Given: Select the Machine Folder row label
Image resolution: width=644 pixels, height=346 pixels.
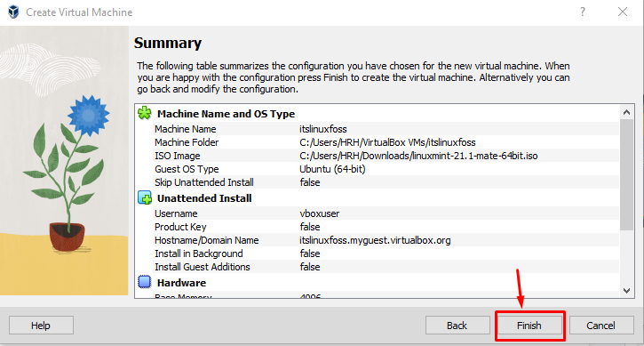Looking at the screenshot, I should 187,142.
